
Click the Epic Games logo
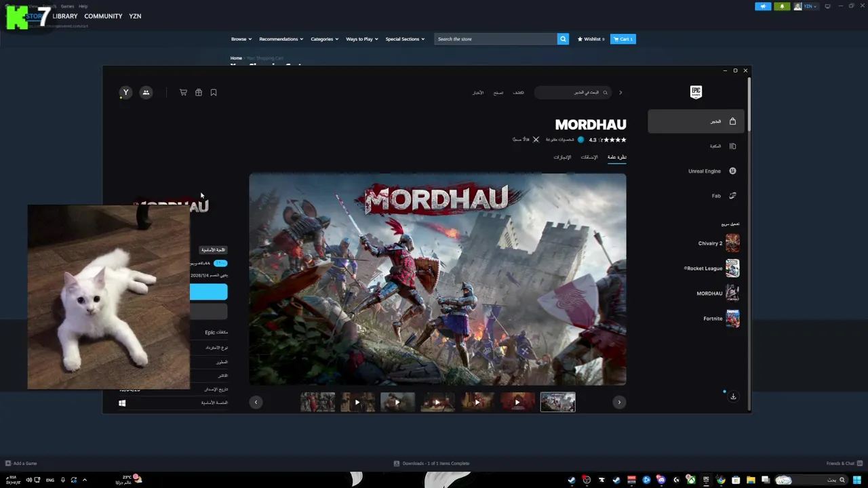coord(696,92)
